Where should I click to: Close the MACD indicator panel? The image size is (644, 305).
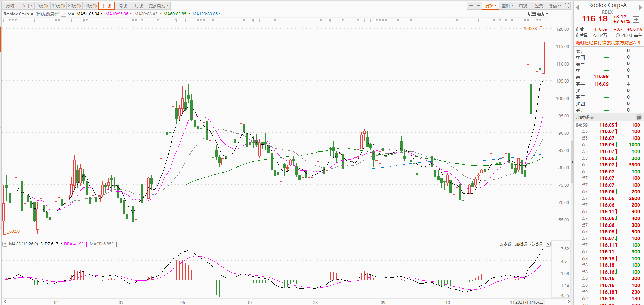[548, 244]
